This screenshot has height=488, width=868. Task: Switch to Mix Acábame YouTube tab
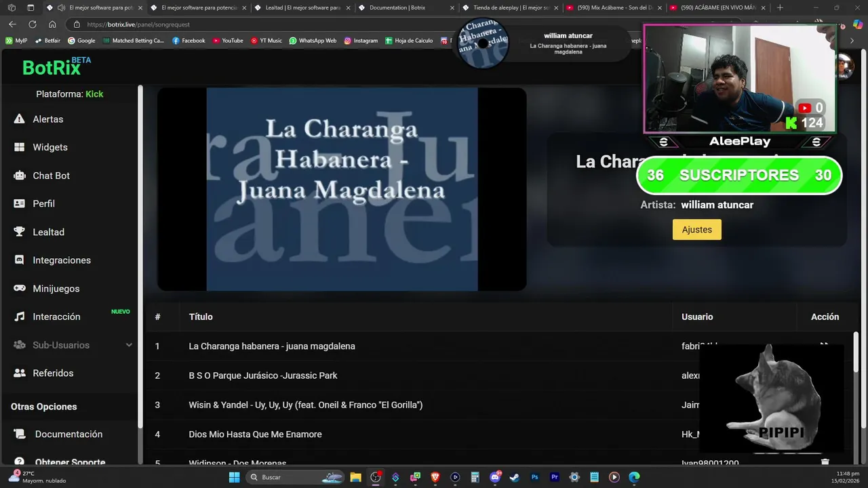coord(613,7)
